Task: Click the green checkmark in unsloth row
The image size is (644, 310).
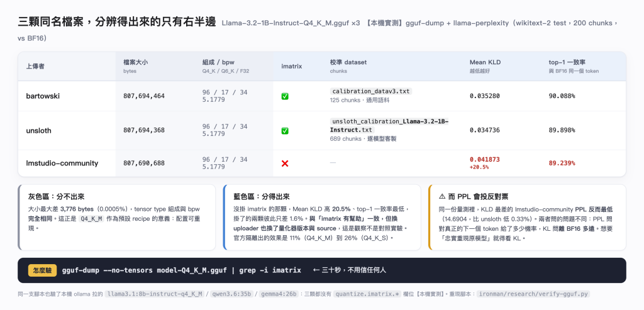Action: click(x=285, y=131)
